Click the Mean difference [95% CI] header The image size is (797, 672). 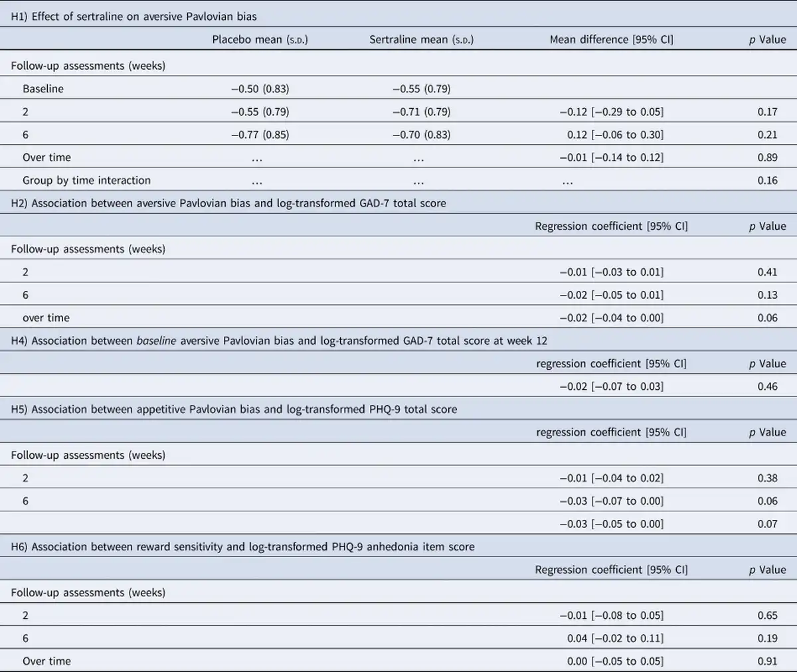pyautogui.click(x=611, y=39)
